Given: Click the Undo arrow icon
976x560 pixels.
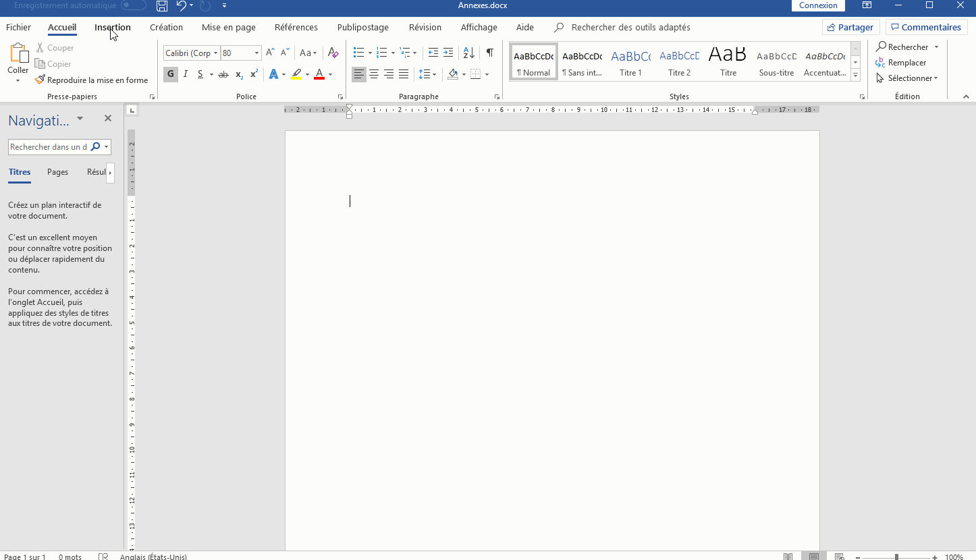Looking at the screenshot, I should (181, 6).
